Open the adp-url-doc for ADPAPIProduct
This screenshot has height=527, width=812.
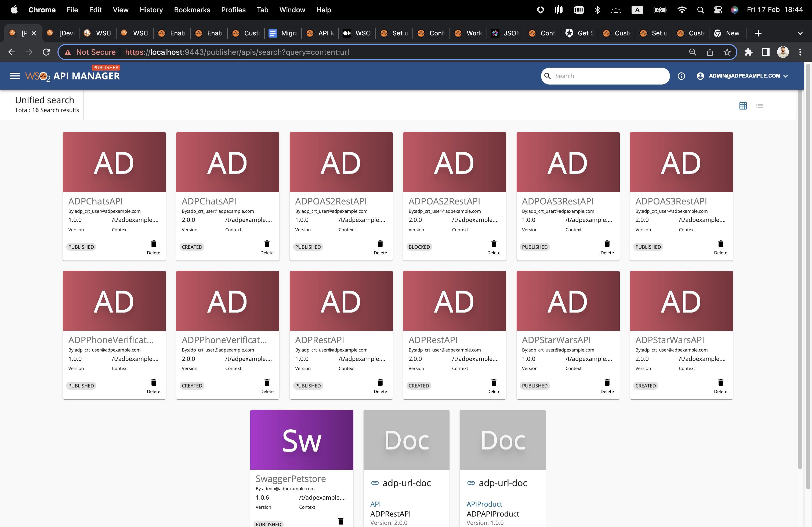[503, 483]
